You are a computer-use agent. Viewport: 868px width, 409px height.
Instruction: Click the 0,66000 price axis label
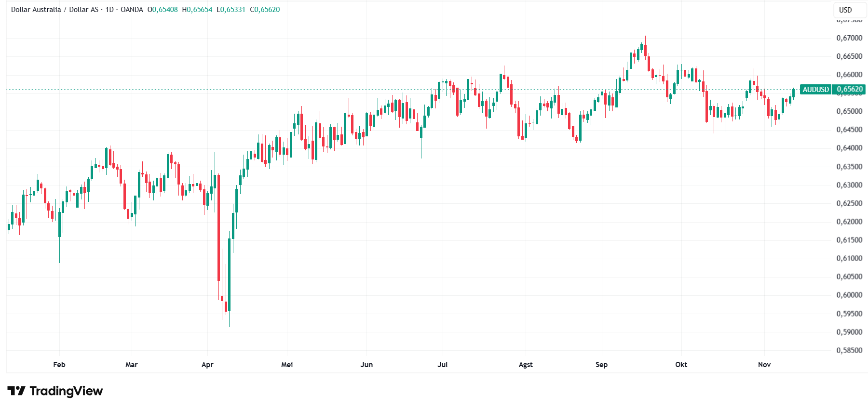coord(849,75)
